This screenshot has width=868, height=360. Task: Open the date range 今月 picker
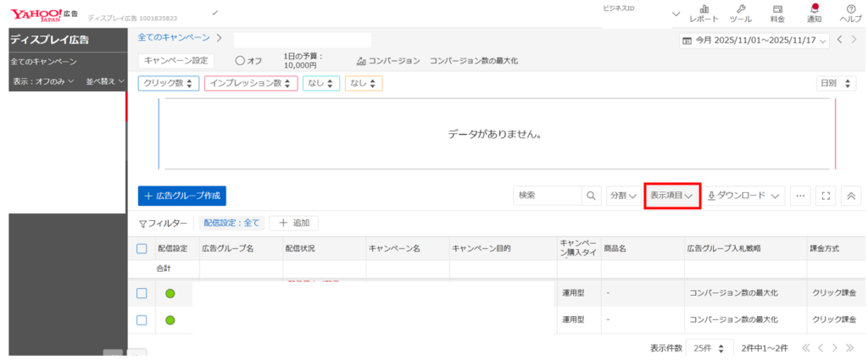(754, 41)
